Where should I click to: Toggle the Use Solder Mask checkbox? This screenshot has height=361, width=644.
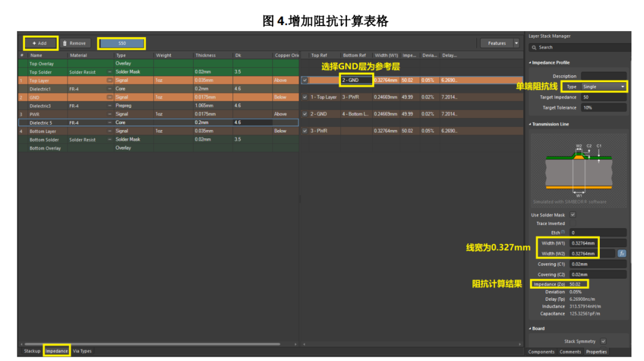tap(572, 215)
